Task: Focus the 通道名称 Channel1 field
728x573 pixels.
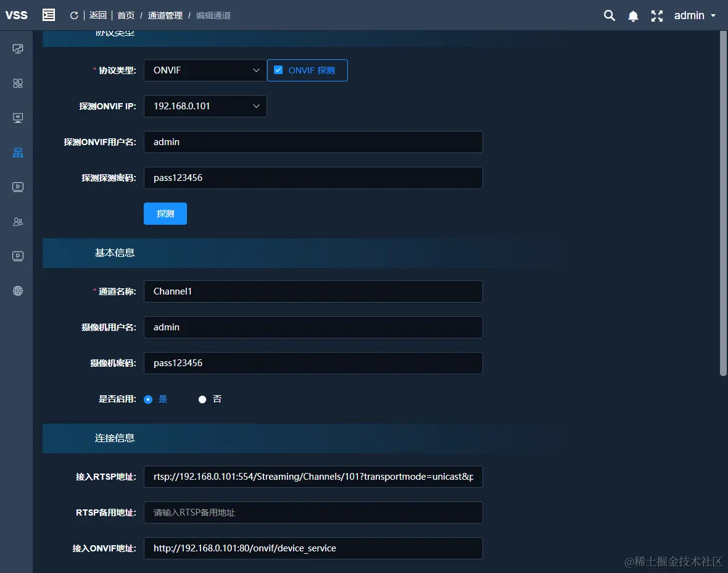Action: pyautogui.click(x=313, y=291)
